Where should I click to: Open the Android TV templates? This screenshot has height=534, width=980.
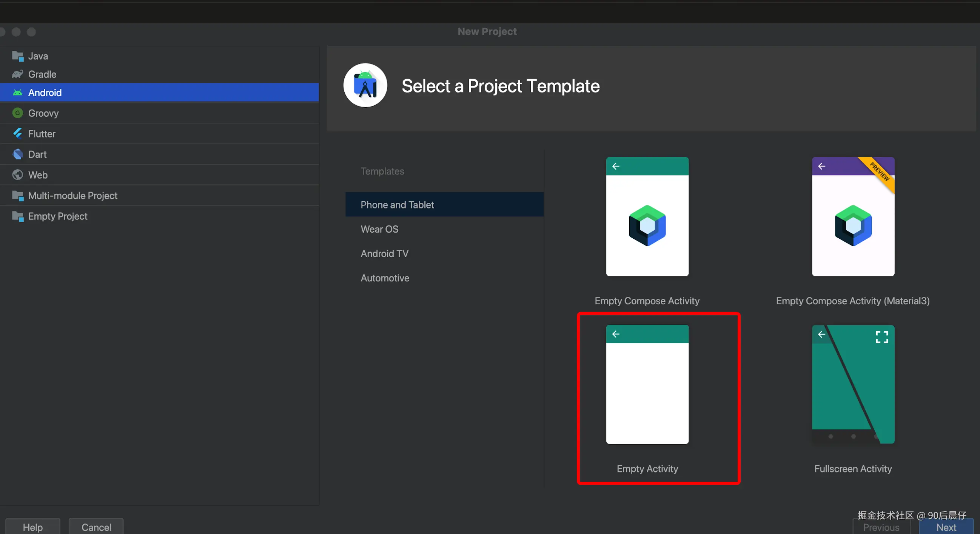pyautogui.click(x=384, y=253)
